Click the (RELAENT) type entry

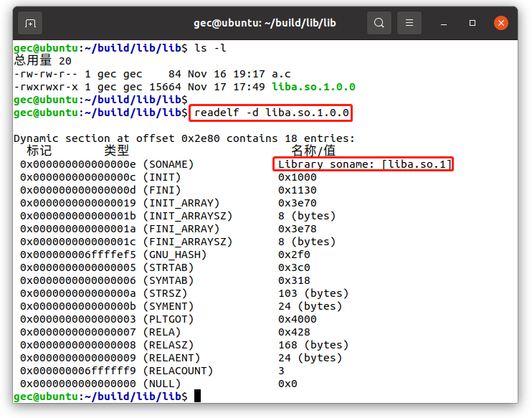coord(171,358)
